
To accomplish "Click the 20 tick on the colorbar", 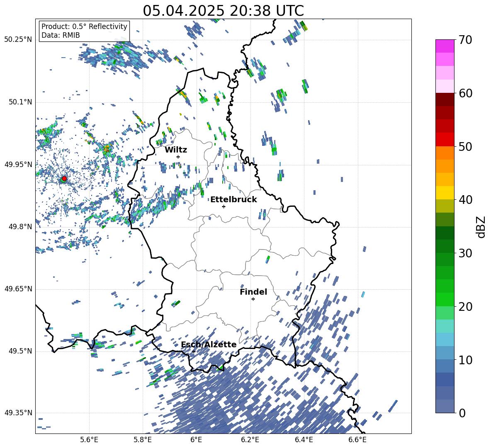I will coord(465,307).
